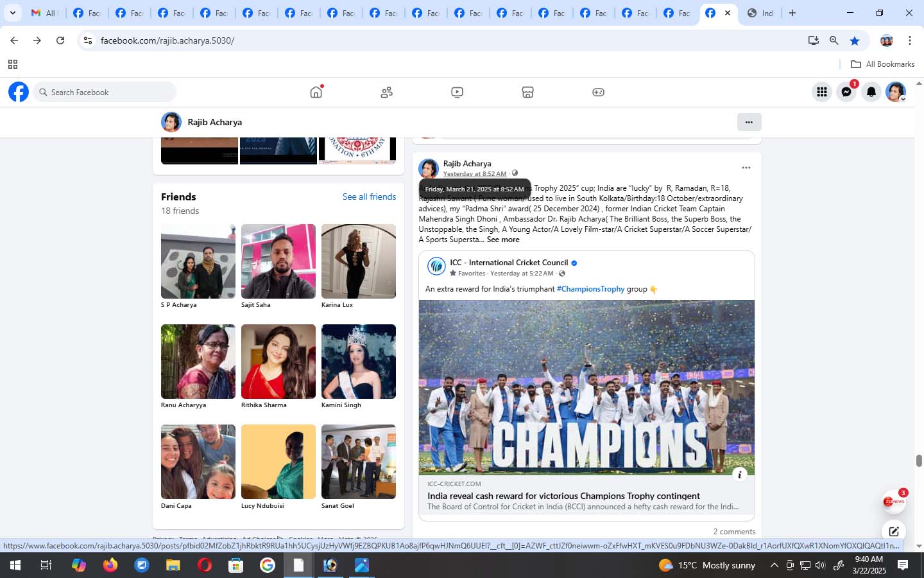The image size is (924, 578).
Task: Open S P Acharya friend photo
Action: (198, 261)
